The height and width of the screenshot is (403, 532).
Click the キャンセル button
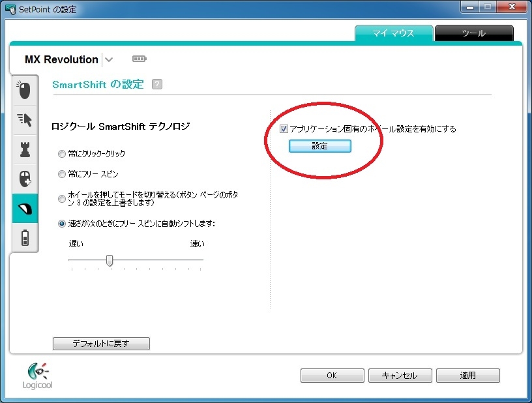tap(400, 376)
